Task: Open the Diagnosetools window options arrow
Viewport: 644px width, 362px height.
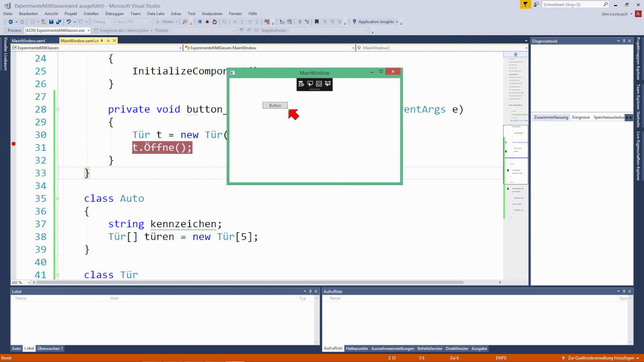Action: click(x=618, y=41)
